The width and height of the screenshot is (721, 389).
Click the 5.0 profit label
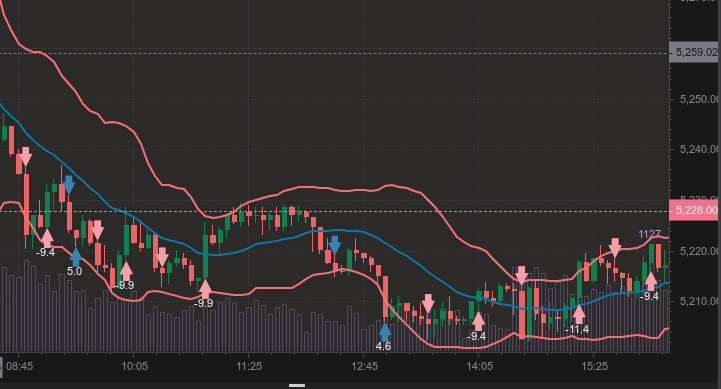pos(74,271)
